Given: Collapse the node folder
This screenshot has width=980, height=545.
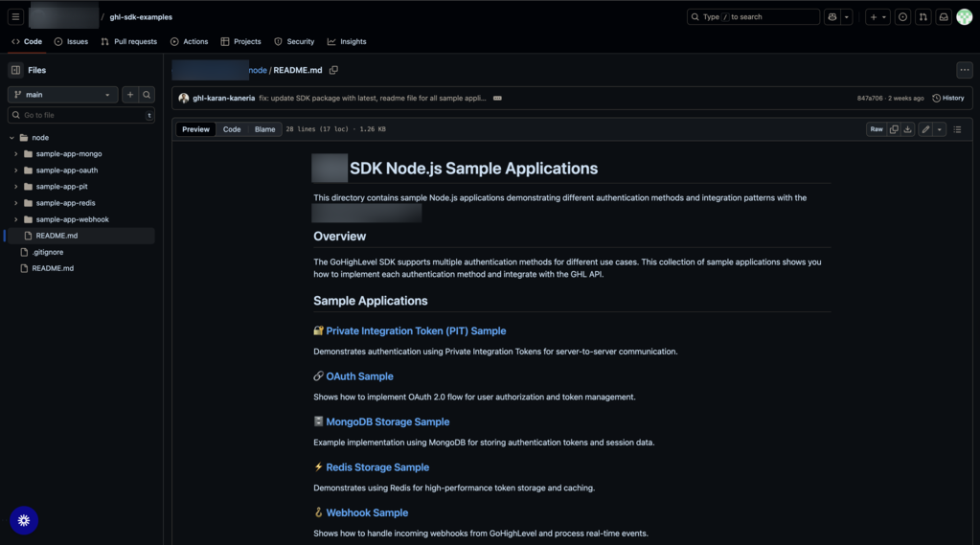Looking at the screenshot, I should point(11,138).
